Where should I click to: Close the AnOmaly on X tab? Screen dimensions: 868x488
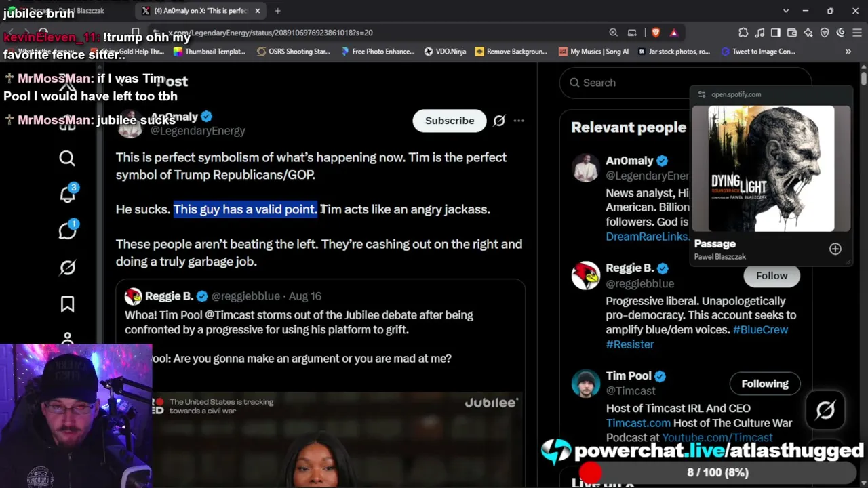[258, 11]
